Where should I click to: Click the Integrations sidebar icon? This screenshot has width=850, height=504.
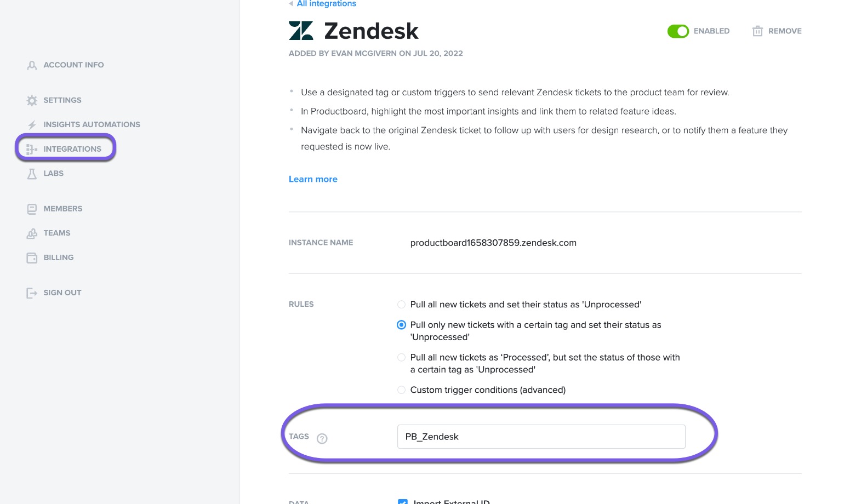(x=32, y=149)
